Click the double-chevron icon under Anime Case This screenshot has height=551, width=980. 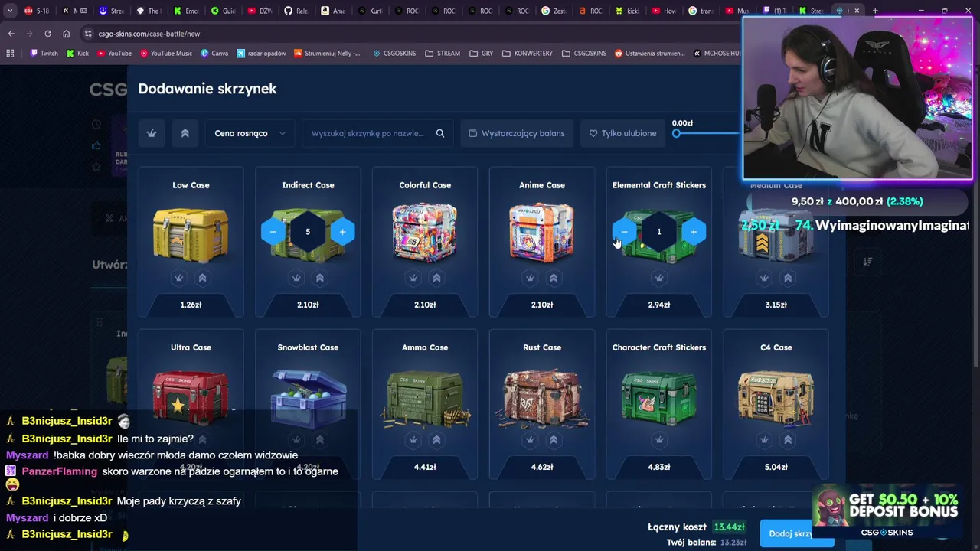point(554,278)
